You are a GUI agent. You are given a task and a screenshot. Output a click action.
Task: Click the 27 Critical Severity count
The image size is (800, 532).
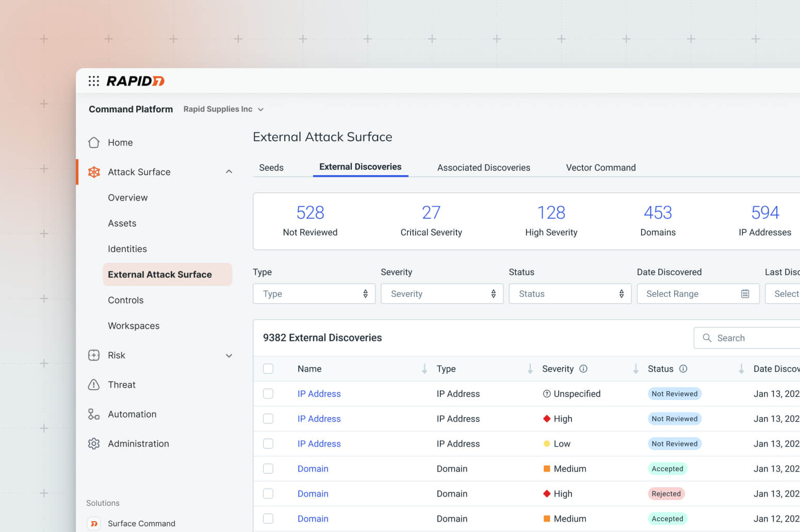point(431,212)
